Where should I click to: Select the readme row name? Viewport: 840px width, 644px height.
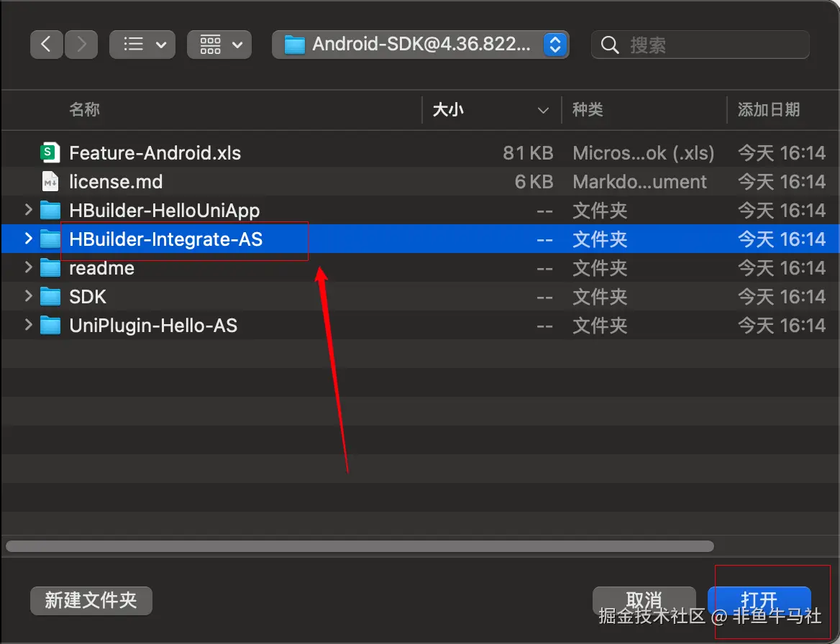(x=102, y=268)
